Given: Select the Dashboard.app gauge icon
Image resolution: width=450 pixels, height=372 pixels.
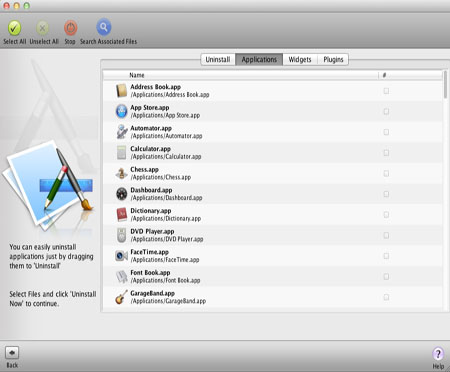Looking at the screenshot, I should tap(121, 194).
